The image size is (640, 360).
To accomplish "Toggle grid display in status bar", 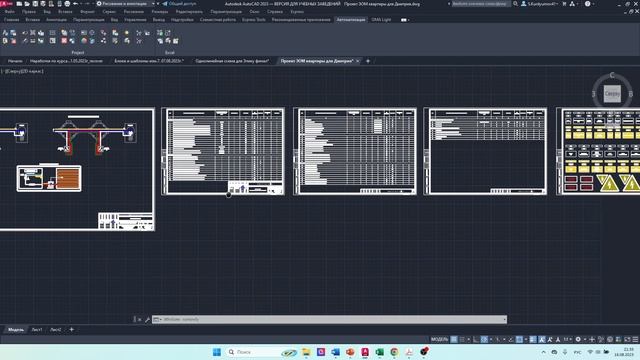I will [454, 339].
